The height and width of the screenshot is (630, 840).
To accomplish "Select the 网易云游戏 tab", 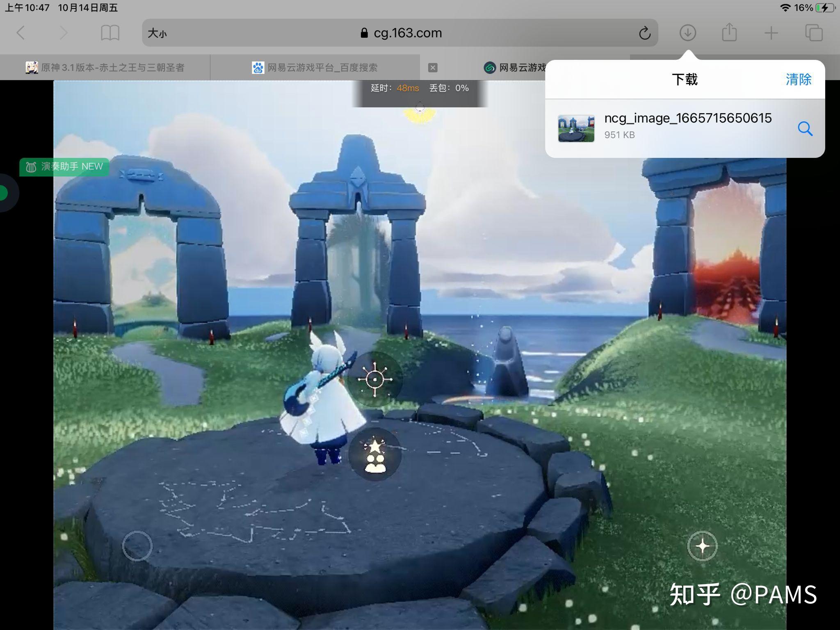I will 515,67.
